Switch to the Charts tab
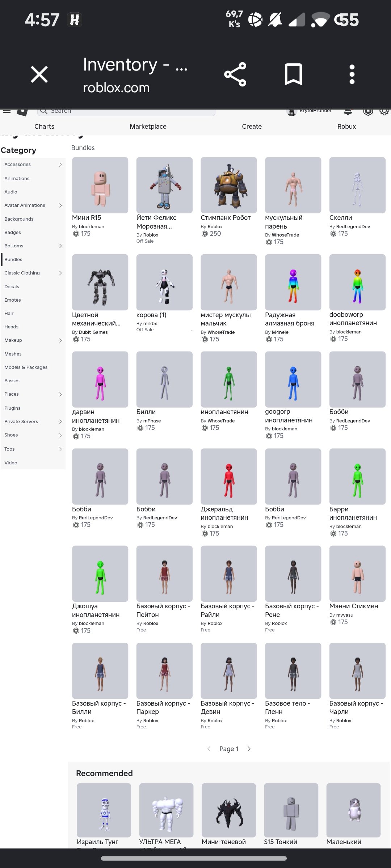The height and width of the screenshot is (868, 391). 44,127
